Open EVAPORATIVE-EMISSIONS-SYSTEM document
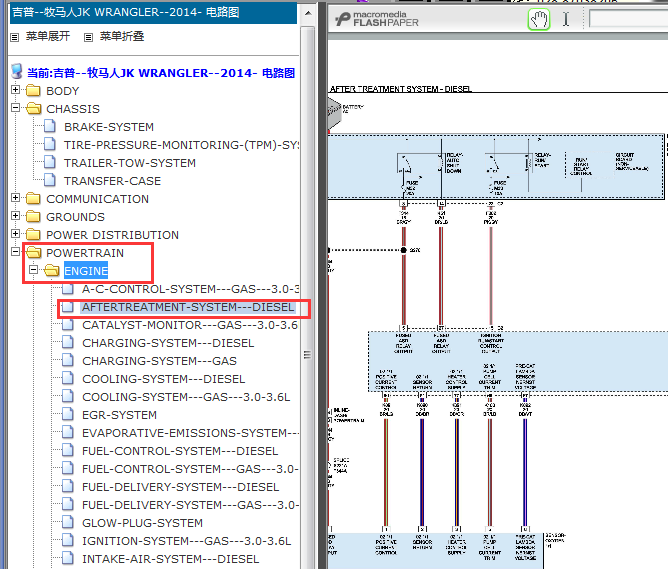The image size is (668, 569). (190, 433)
